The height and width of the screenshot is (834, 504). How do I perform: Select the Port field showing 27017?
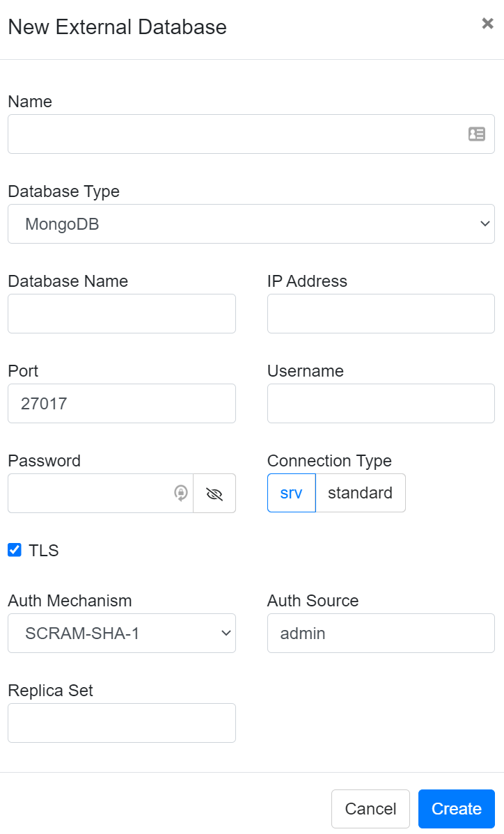click(x=122, y=403)
